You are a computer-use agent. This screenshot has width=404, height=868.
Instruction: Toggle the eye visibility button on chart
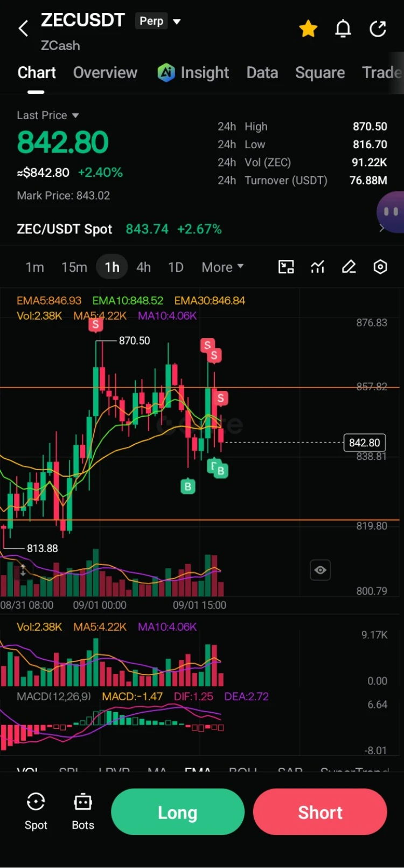(321, 570)
